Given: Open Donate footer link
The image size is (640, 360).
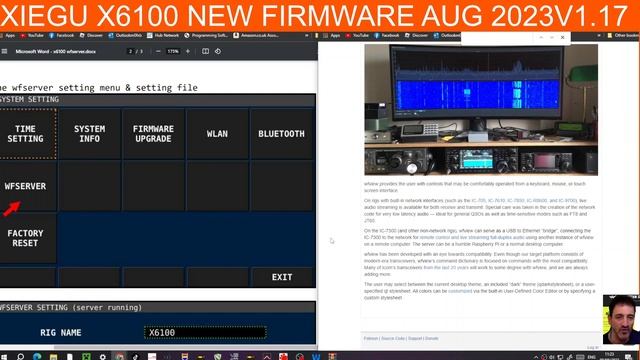Looking at the screenshot, I should coord(431,338).
